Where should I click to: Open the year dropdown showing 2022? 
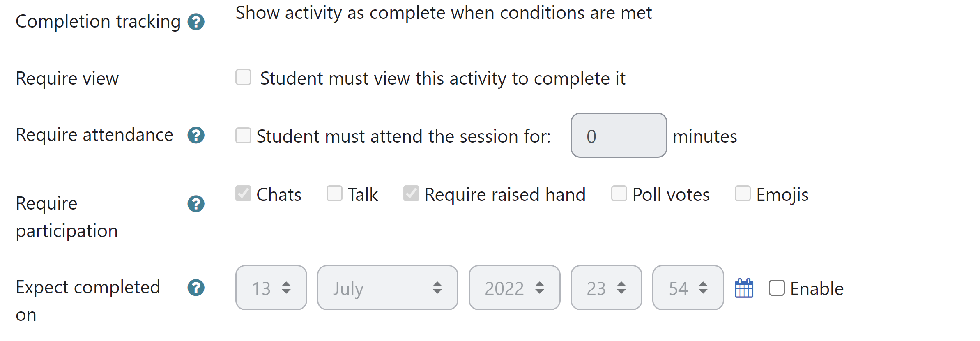pos(514,288)
